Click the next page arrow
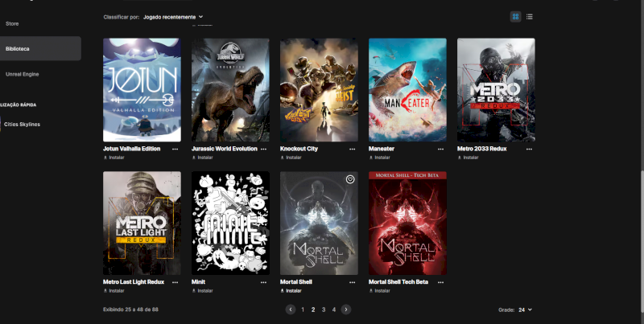This screenshot has width=644, height=324. click(346, 309)
